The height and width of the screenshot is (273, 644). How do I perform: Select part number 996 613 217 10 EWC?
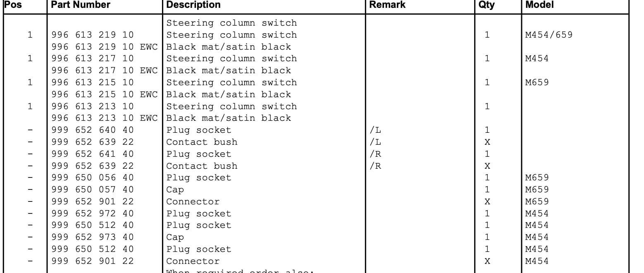pyautogui.click(x=105, y=70)
